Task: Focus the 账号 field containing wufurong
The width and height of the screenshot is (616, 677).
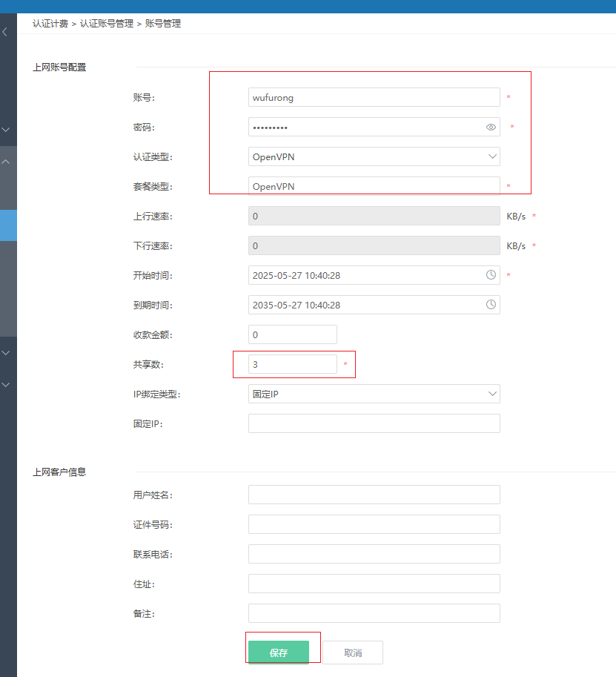Action: (374, 97)
